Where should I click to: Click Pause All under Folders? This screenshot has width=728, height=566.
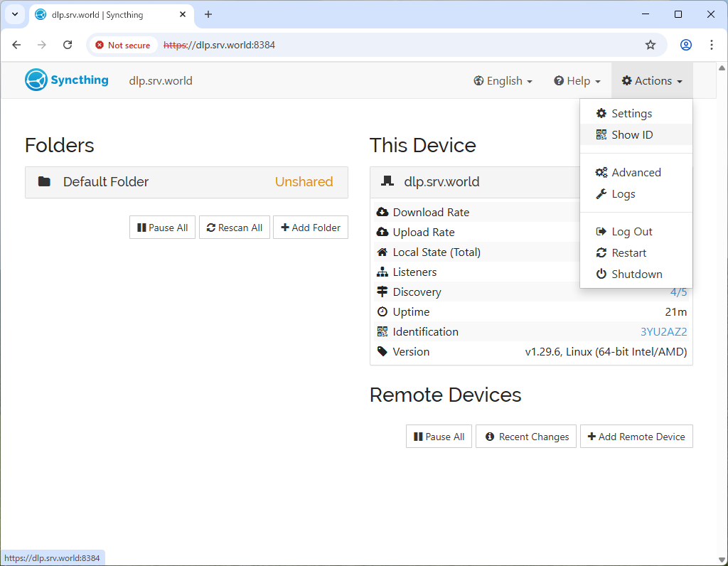(163, 228)
